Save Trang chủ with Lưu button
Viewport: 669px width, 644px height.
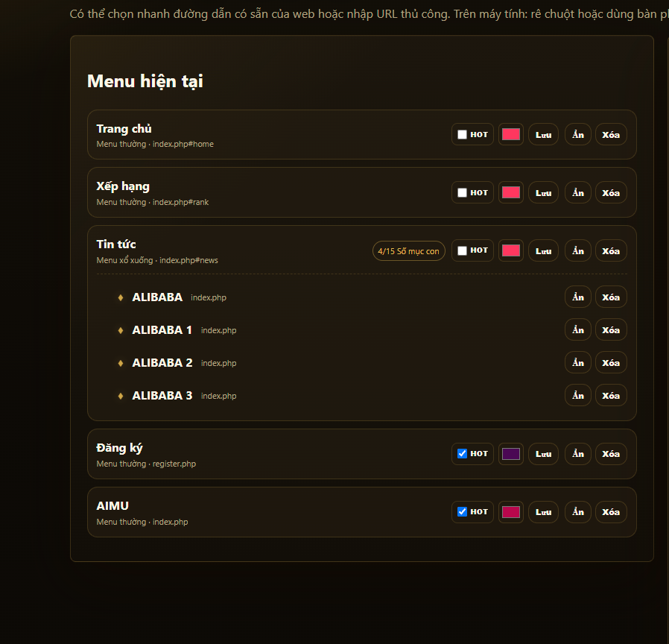[x=543, y=134]
